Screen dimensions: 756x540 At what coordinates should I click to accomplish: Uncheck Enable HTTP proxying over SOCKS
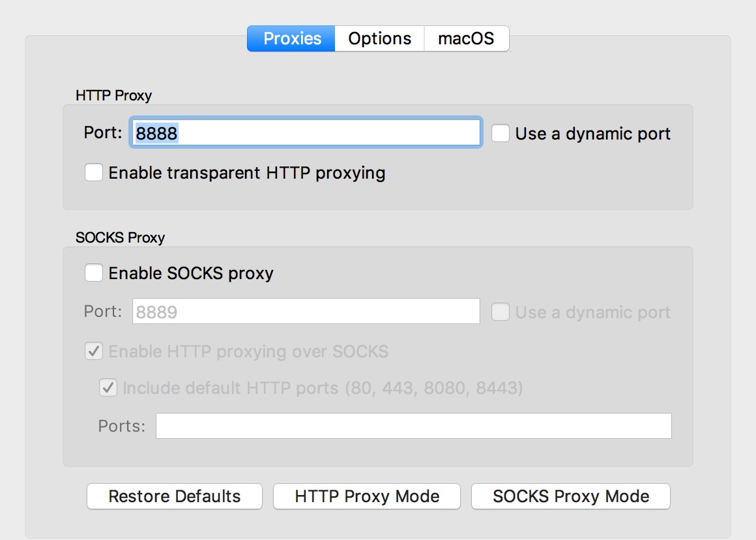tap(94, 351)
